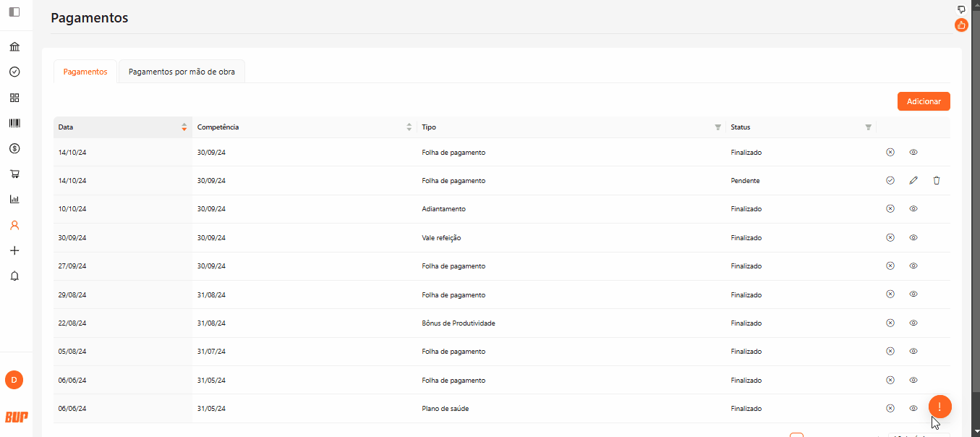
Task: Open the bar chart reports icon
Action: point(14,200)
